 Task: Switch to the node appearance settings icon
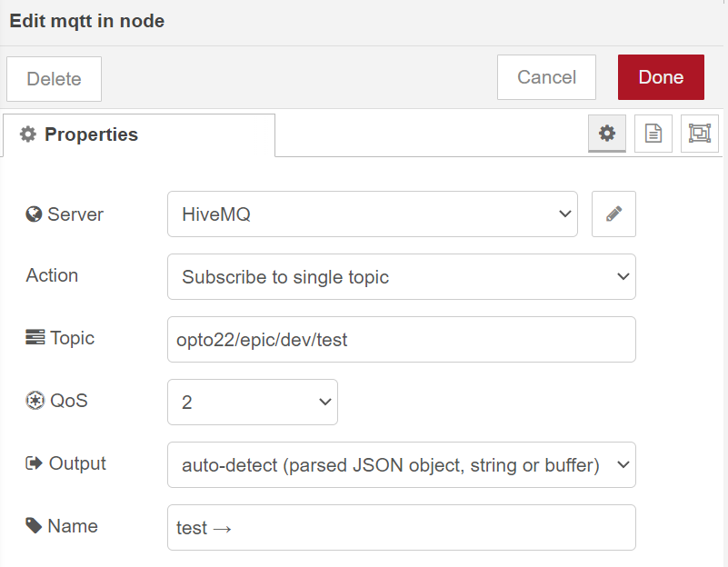[x=699, y=133]
